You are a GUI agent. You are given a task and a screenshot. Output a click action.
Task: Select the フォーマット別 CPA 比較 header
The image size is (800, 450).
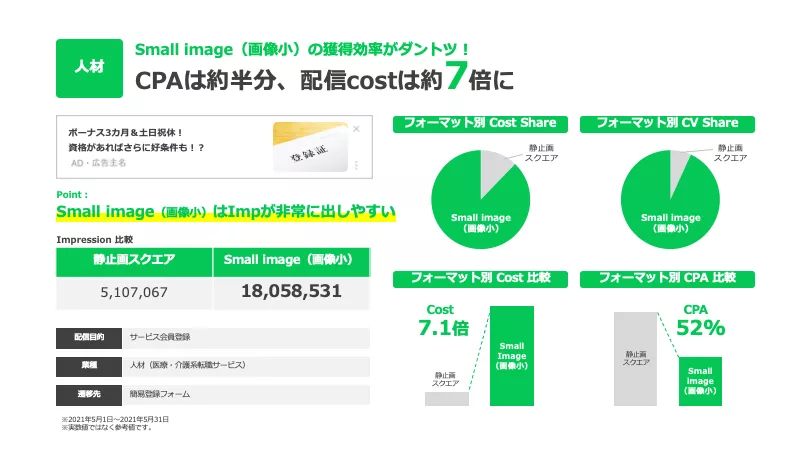(x=667, y=278)
